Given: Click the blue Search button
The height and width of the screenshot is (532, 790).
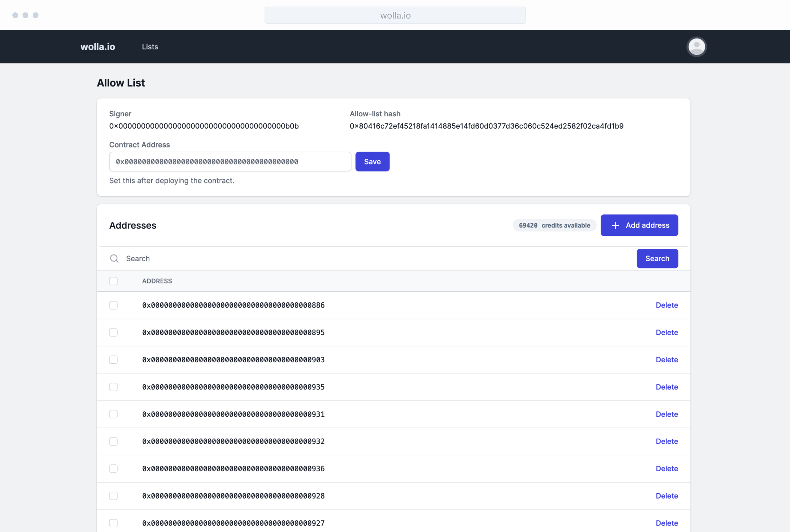Looking at the screenshot, I should click(657, 258).
